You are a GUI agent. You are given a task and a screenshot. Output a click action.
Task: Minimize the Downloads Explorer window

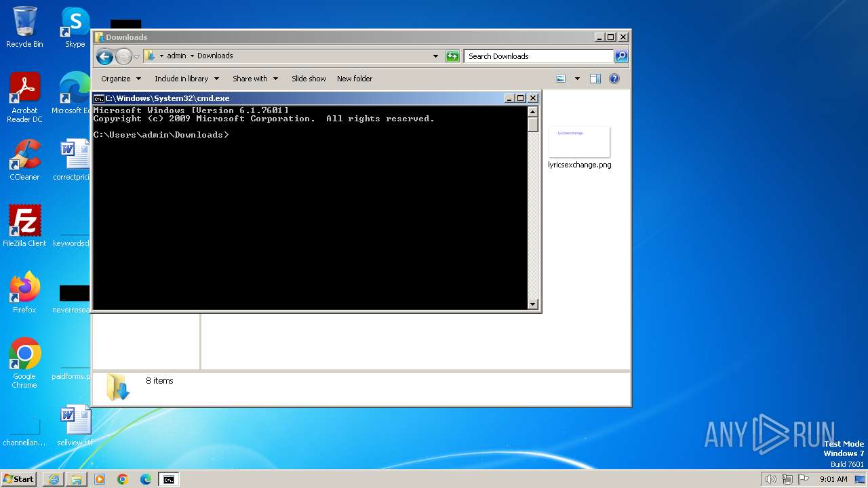pos(599,37)
